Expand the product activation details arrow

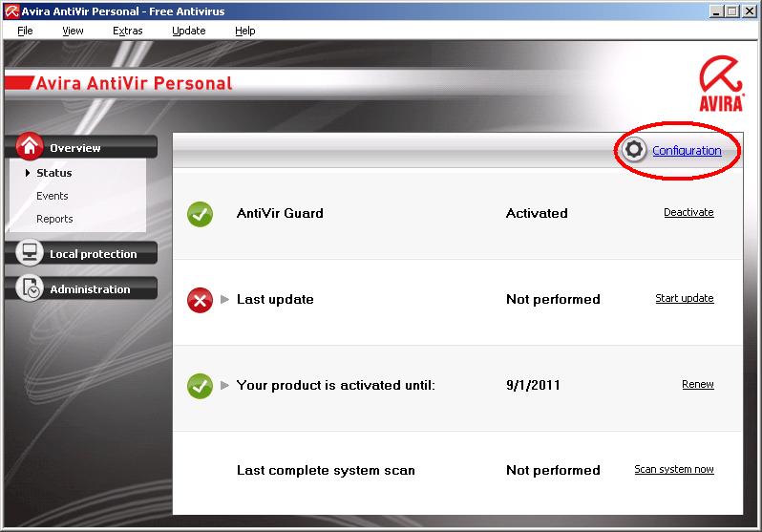pos(225,386)
